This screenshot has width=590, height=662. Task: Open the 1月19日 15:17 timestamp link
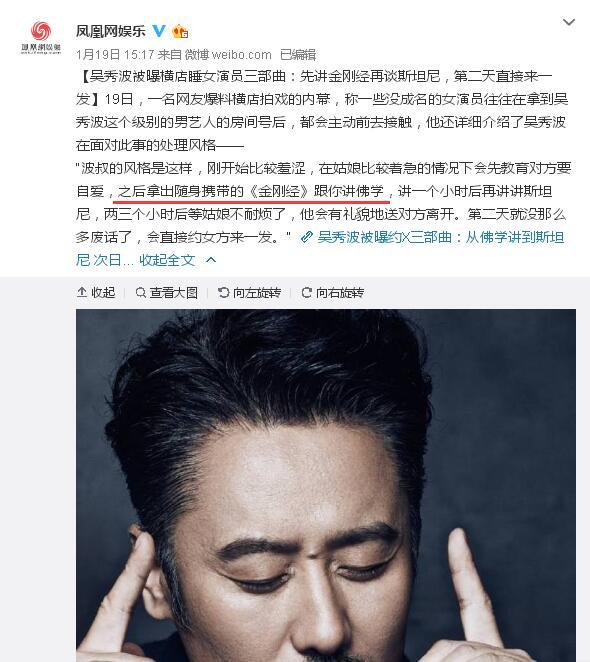coord(115,54)
